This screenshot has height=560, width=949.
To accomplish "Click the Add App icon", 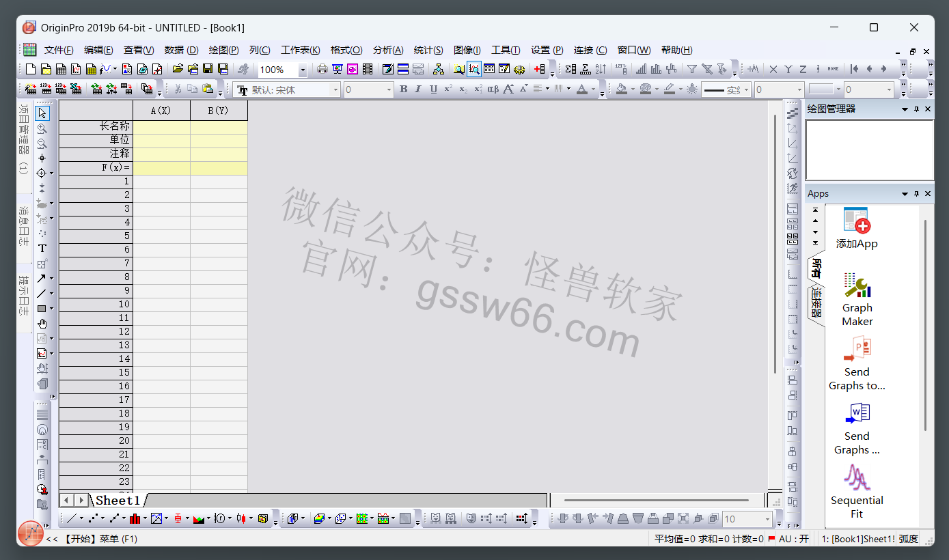I will pos(857,228).
